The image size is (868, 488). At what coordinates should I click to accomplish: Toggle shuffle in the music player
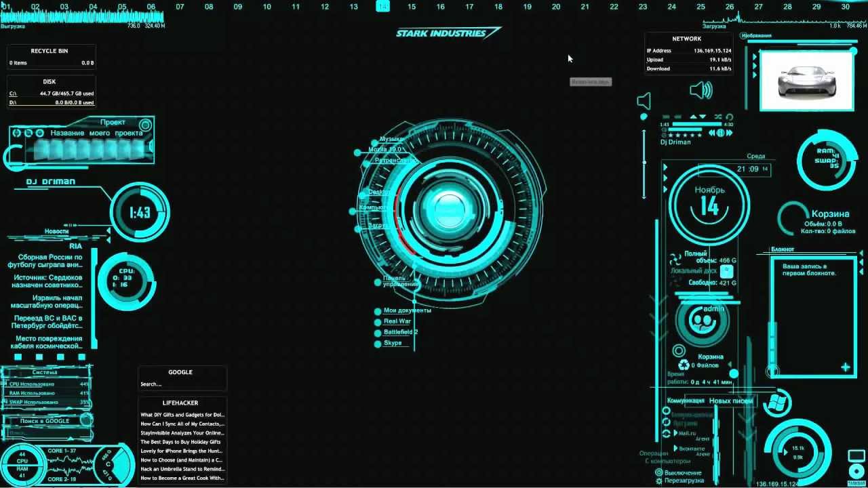coord(717,117)
